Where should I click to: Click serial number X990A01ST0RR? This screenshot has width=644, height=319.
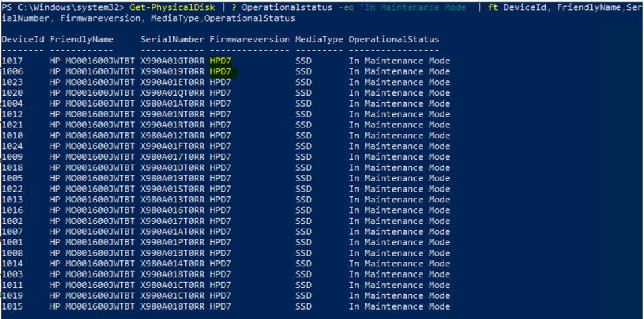(x=173, y=189)
